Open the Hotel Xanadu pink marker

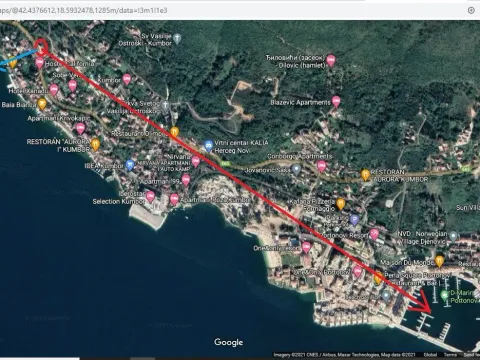tap(54, 89)
